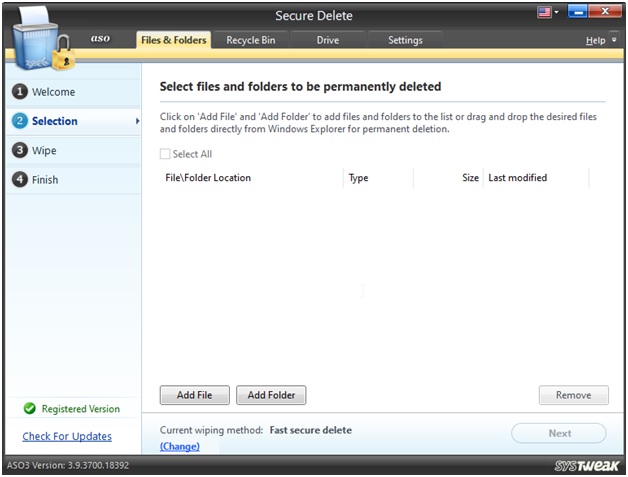Click the US flag language icon
Viewport: 628px width, 477px height.
[x=545, y=14]
